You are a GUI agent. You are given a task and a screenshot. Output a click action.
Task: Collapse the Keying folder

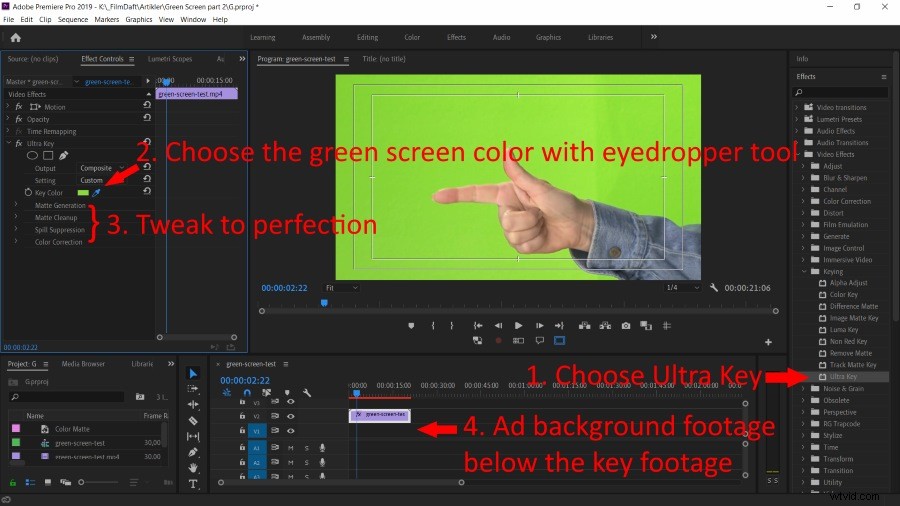click(804, 271)
